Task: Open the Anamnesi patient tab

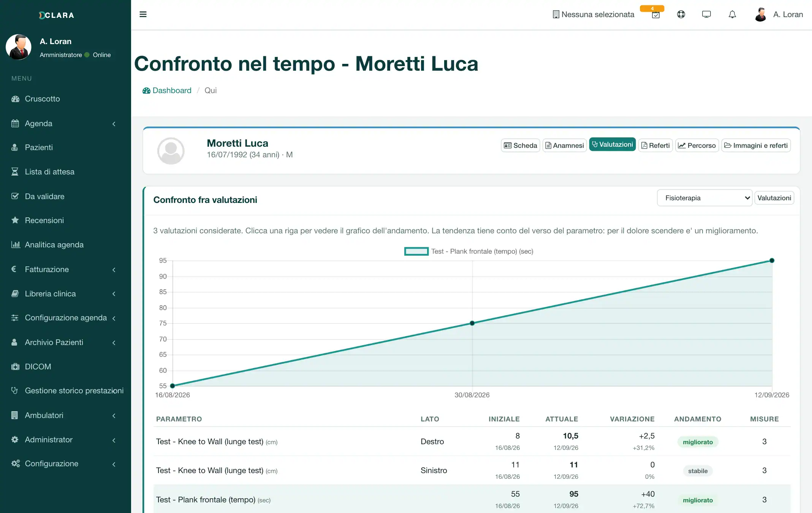Action: point(564,146)
